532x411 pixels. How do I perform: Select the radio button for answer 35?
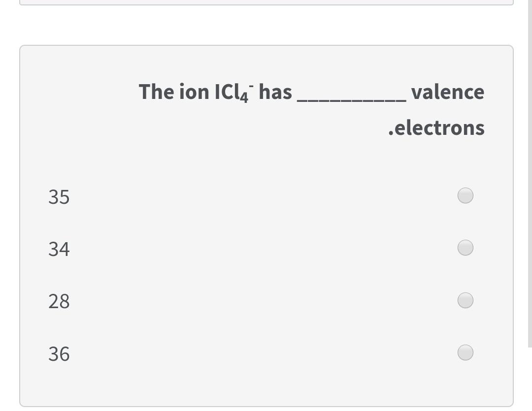[x=465, y=195]
